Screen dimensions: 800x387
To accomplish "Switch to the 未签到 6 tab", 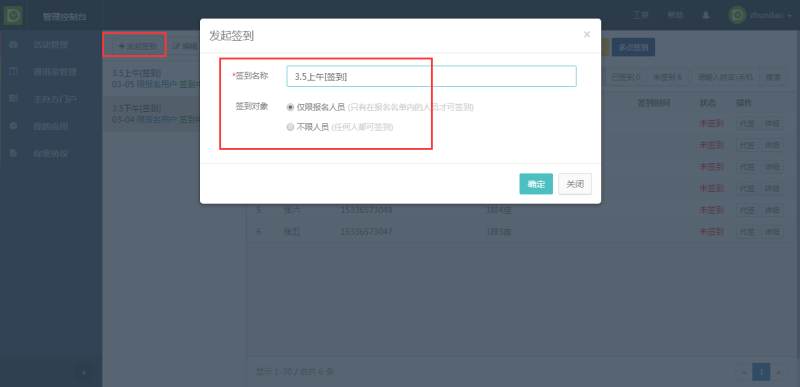I will [x=667, y=77].
